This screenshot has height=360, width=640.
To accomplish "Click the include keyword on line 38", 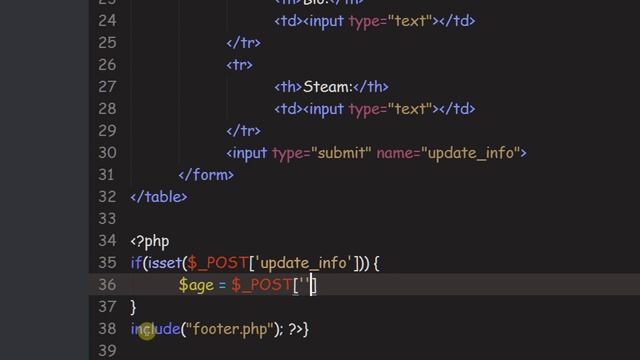I will (155, 329).
